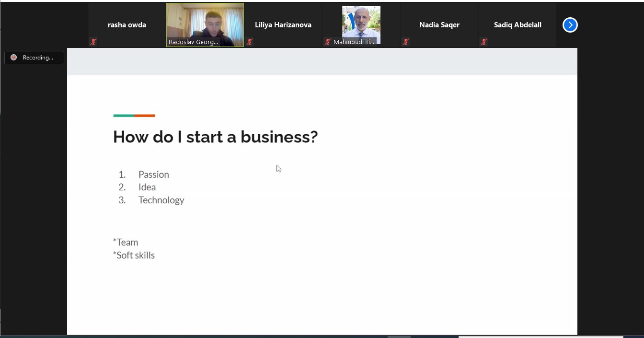644x338 pixels.
Task: Click the '*Soft skills' text on the slide
Action: [134, 255]
